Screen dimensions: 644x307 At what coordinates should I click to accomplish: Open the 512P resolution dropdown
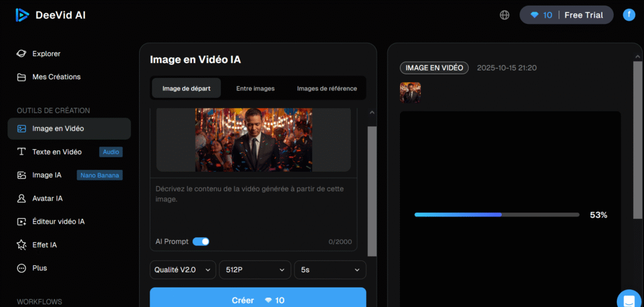point(255,270)
